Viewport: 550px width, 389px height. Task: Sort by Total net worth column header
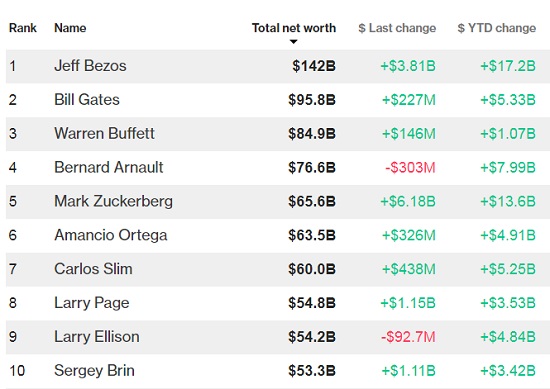294,28
